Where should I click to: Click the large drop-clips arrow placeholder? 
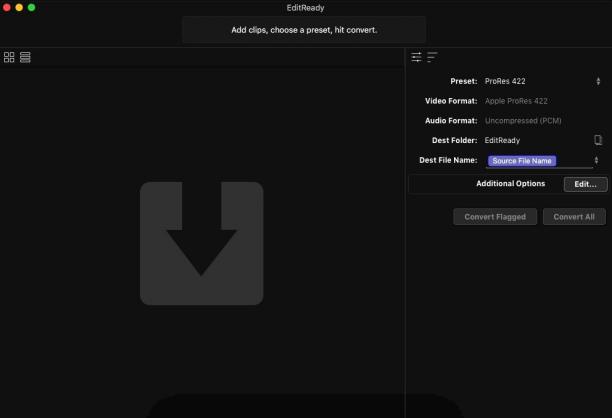pyautogui.click(x=201, y=243)
